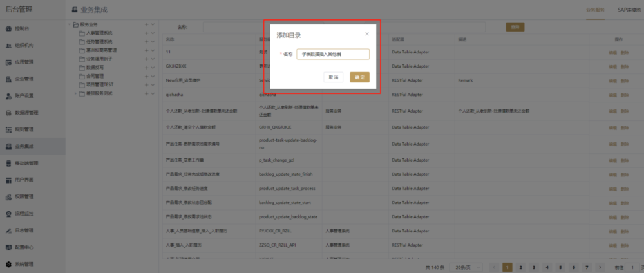Click the 日志管理 pencil icon
The width and height of the screenshot is (644, 273).
pos(8,230)
